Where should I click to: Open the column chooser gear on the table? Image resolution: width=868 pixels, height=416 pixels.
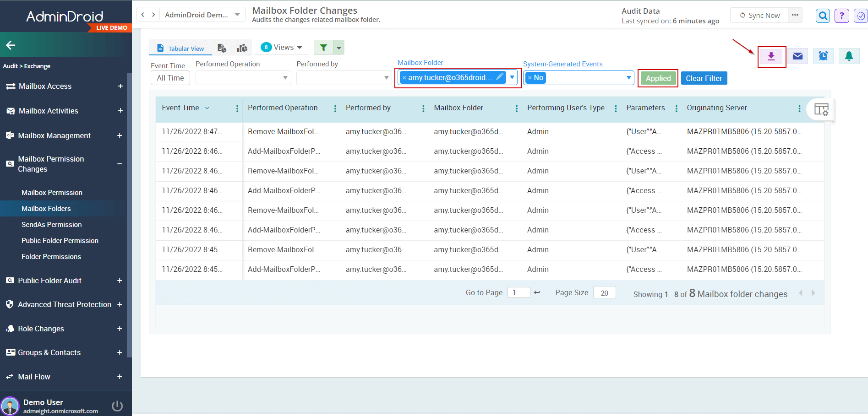click(x=822, y=109)
